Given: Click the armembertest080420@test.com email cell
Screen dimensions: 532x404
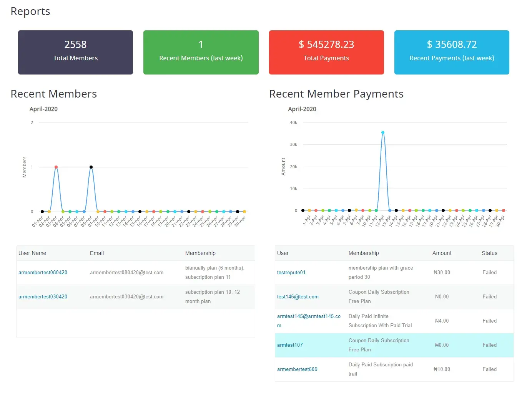Looking at the screenshot, I should [126, 273].
